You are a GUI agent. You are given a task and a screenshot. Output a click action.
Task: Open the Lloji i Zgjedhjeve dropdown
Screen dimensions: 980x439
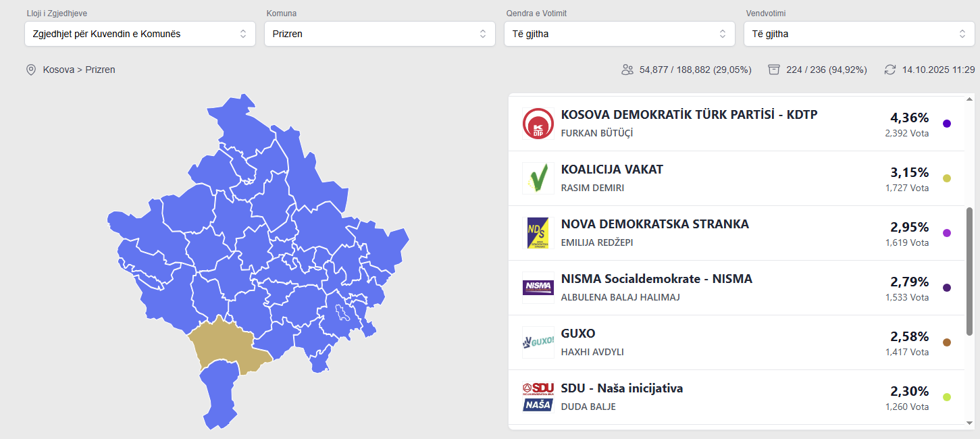(x=140, y=34)
